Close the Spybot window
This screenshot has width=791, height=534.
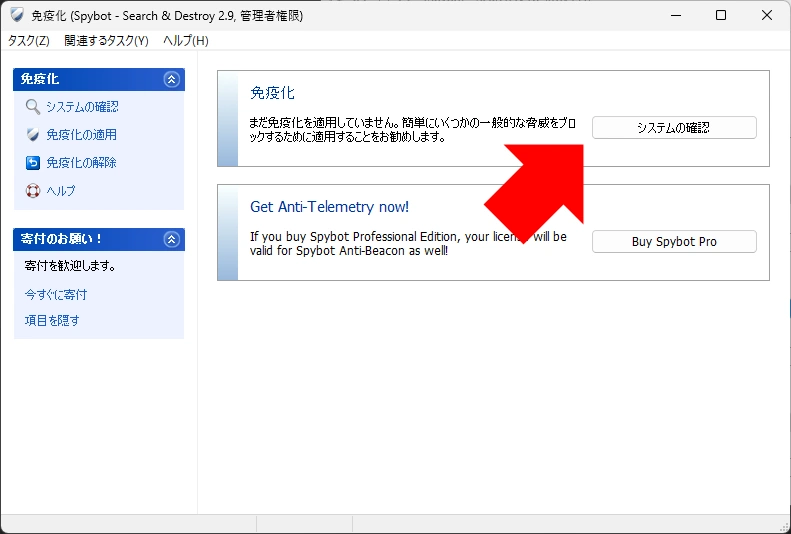767,15
